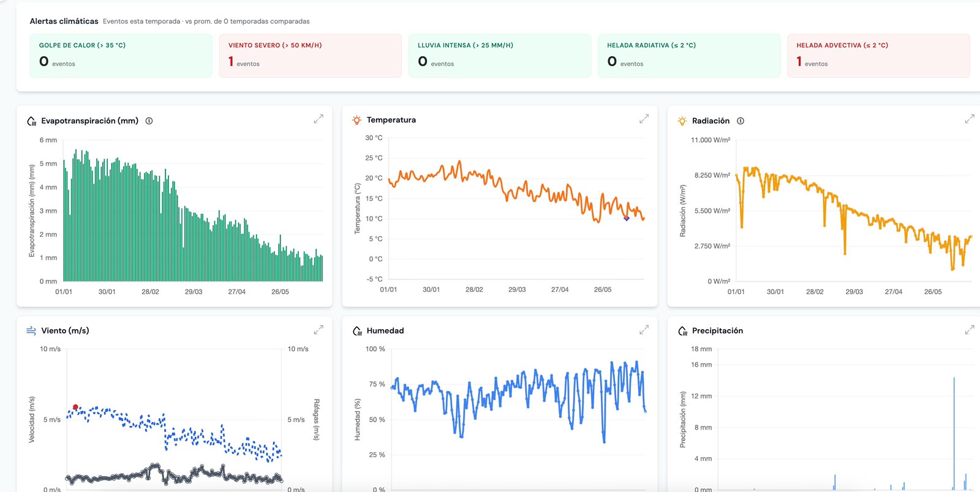980x492 pixels.
Task: Click the droplet icon beside Humedad title
Action: (x=357, y=331)
